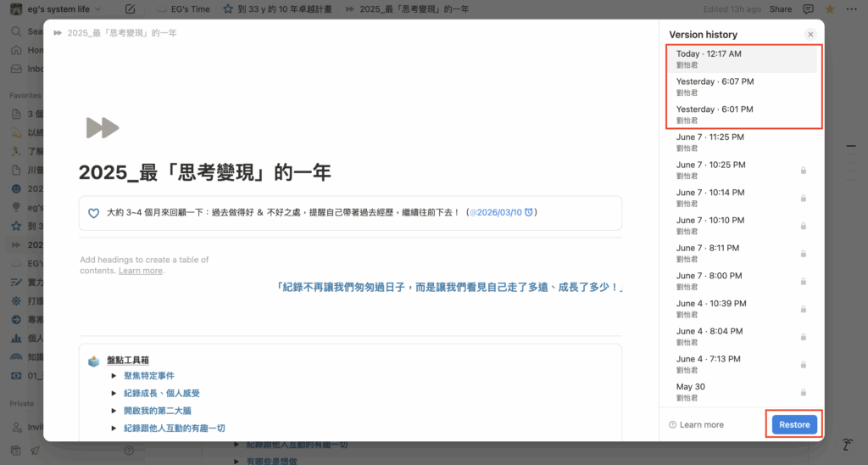Click the favorite star icon in top bar
Image resolution: width=868 pixels, height=465 pixels.
pos(829,9)
